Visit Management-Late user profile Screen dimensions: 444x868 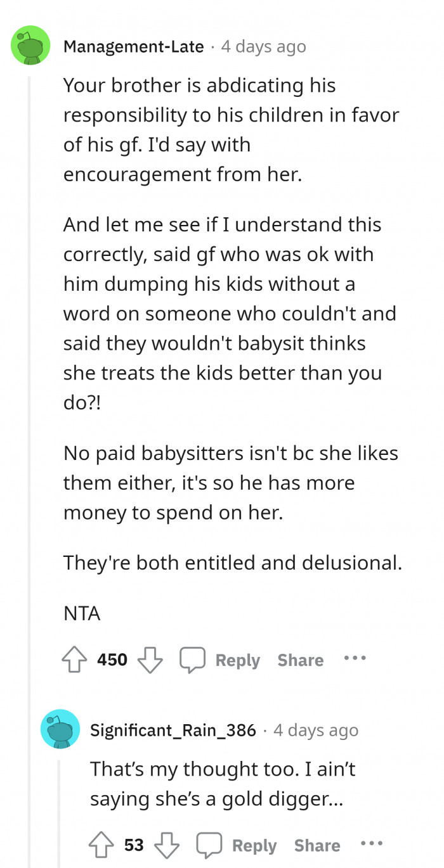[x=133, y=47]
